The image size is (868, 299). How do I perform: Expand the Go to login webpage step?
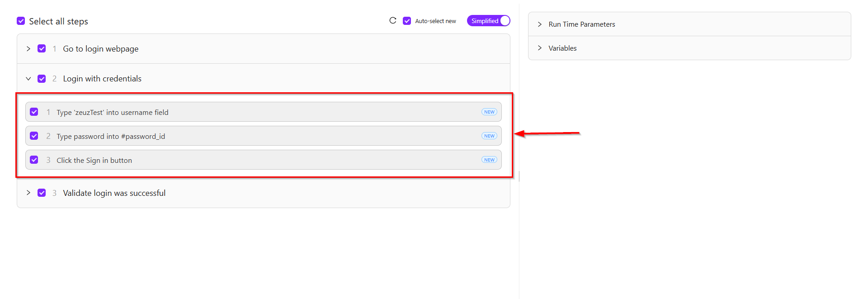click(28, 48)
